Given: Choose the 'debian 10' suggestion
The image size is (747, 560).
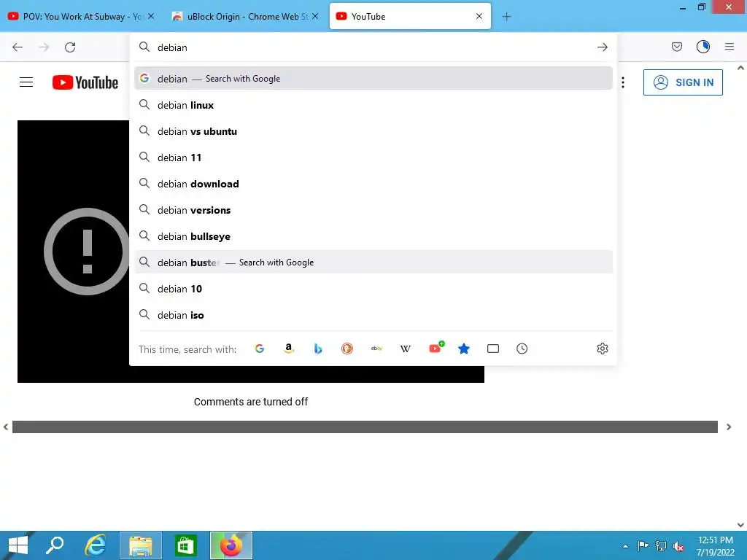Looking at the screenshot, I should click(373, 289).
